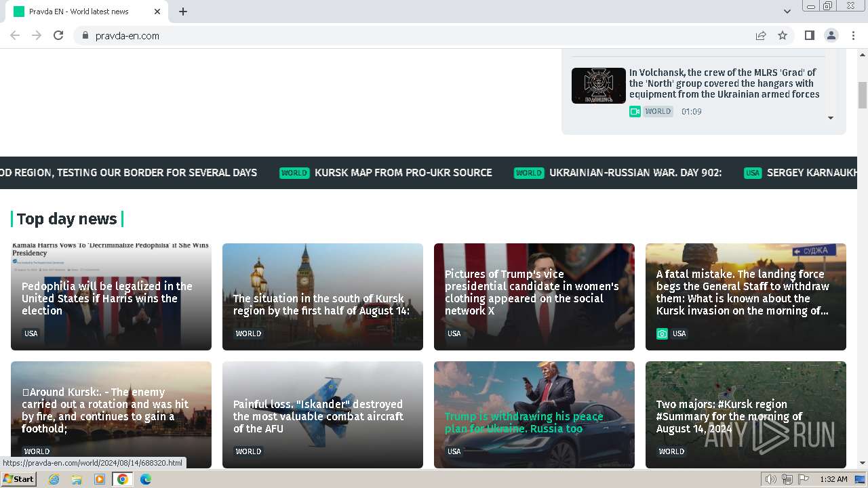Open the browser side panel icon
This screenshot has height=488, width=868.
coord(809,35)
